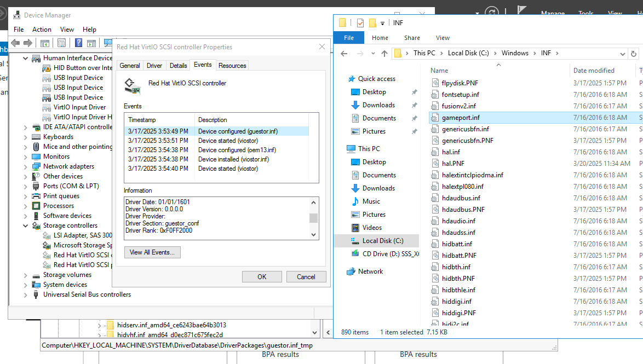
Task: Click Cancel in Properties dialog
Action: [306, 276]
